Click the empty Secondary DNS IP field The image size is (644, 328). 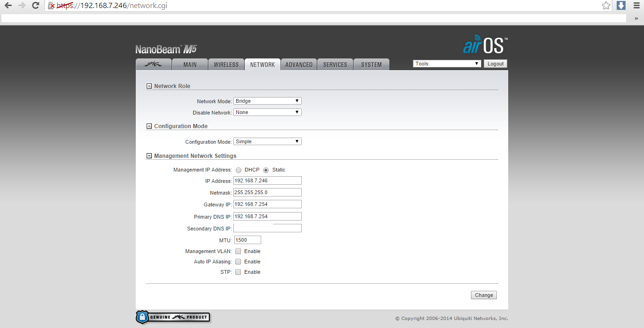pyautogui.click(x=267, y=228)
